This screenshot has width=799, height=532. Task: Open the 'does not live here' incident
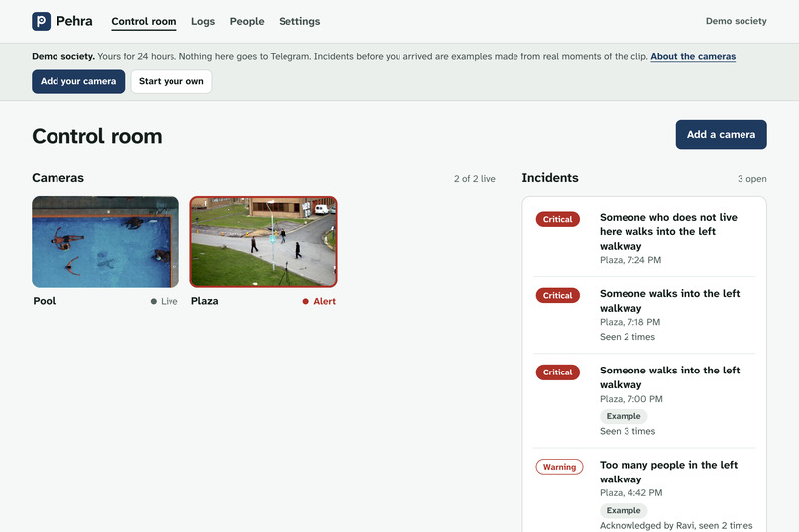(668, 231)
